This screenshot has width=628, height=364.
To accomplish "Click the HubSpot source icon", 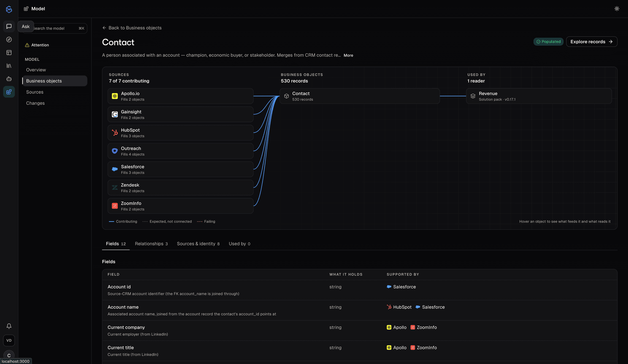I will pyautogui.click(x=115, y=133).
